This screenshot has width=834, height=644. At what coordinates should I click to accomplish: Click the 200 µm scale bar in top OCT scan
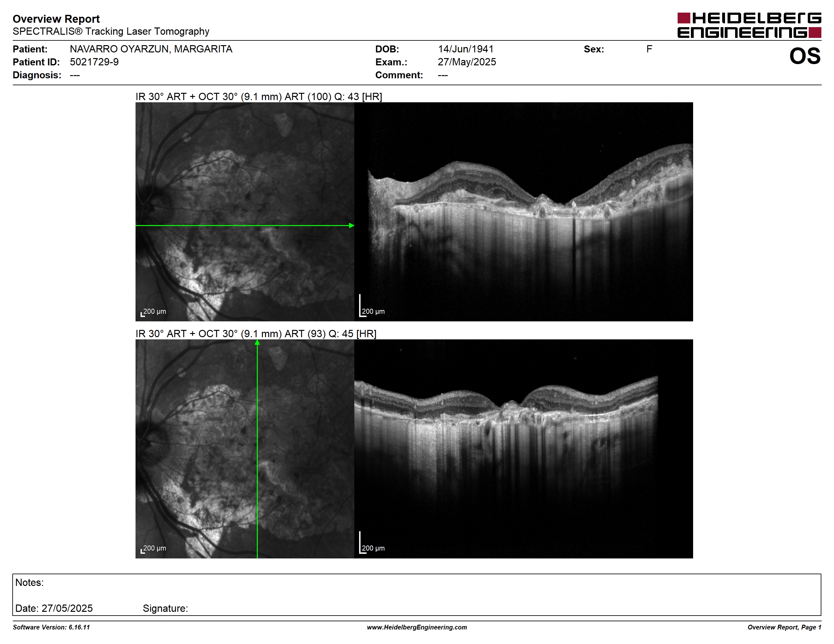point(372,306)
